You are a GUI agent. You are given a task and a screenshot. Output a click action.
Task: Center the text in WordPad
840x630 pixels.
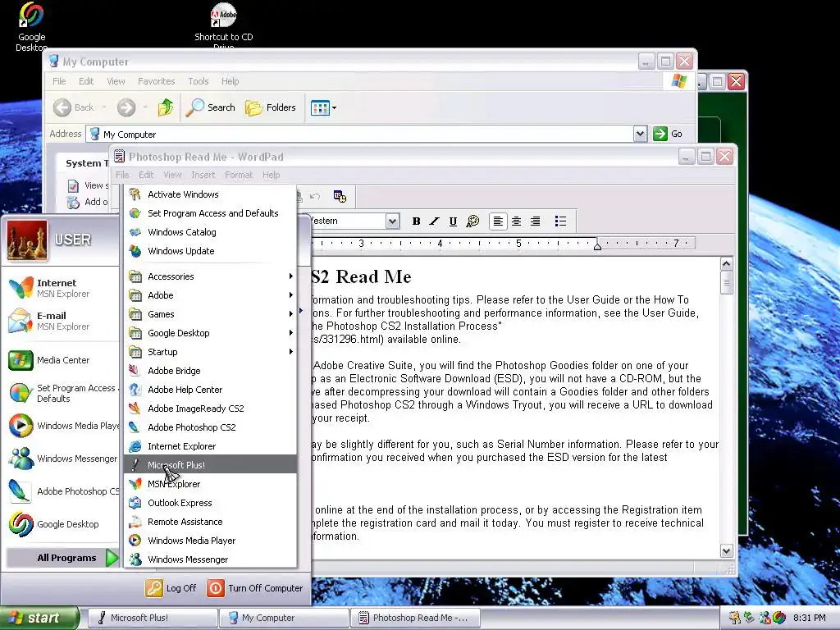[517, 221]
